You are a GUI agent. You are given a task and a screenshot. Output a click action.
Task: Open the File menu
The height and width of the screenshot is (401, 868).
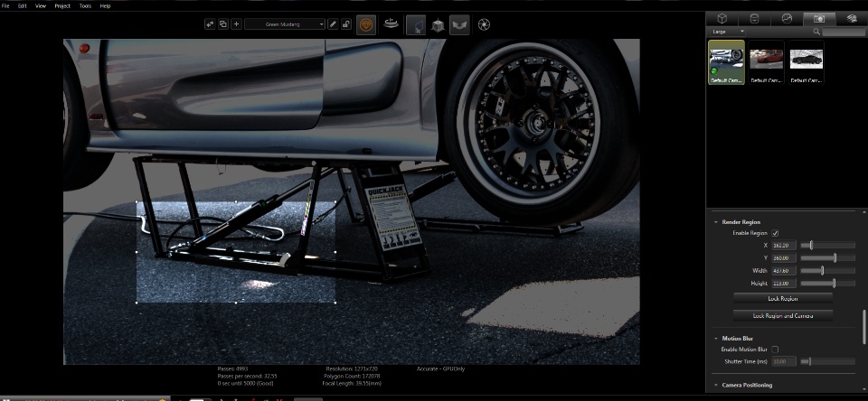(x=5, y=5)
